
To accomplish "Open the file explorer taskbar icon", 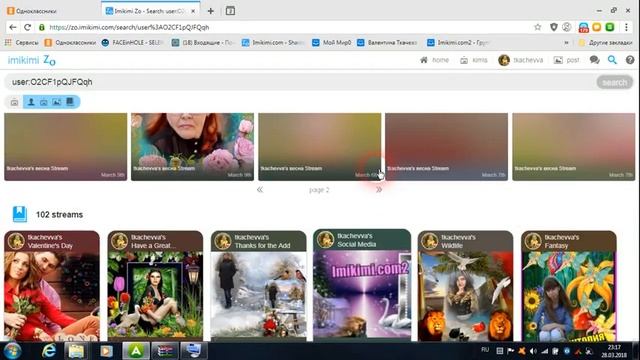I will click(x=76, y=351).
